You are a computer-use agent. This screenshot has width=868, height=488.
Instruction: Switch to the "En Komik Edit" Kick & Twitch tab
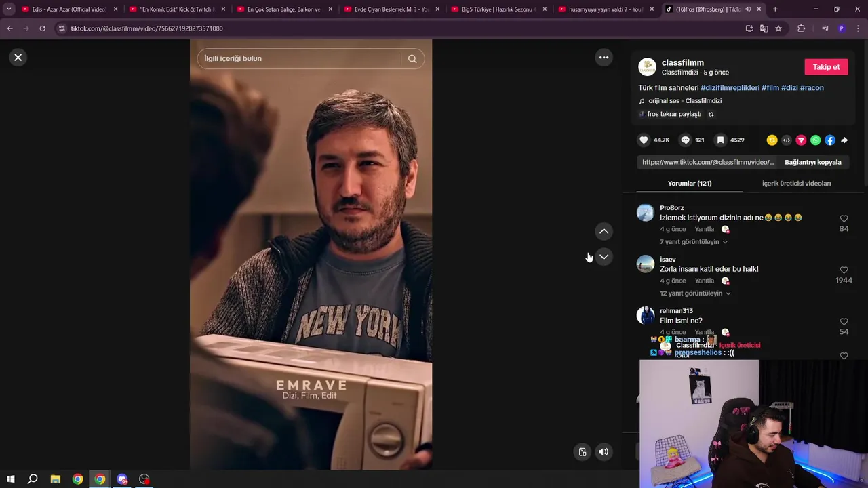coord(176,9)
